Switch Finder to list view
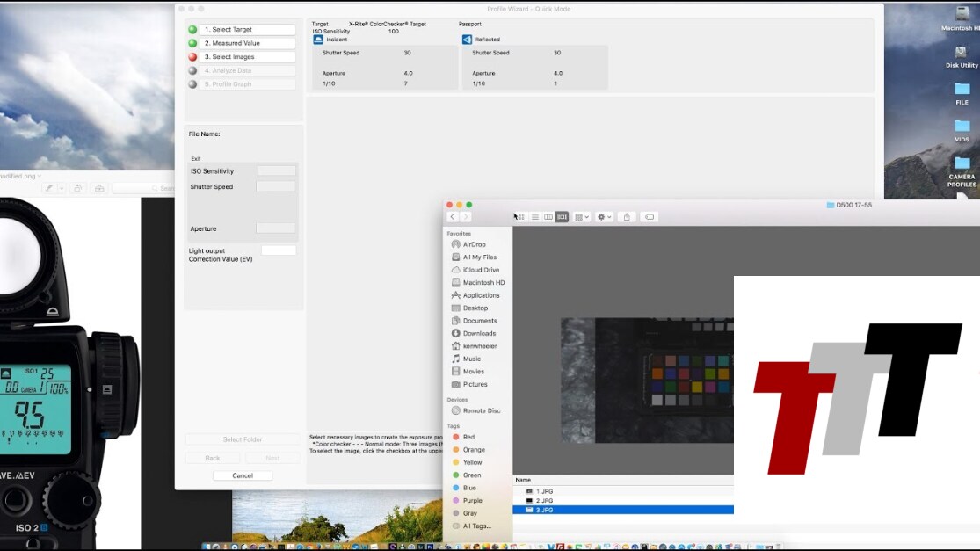The width and height of the screenshot is (980, 551). 534,217
